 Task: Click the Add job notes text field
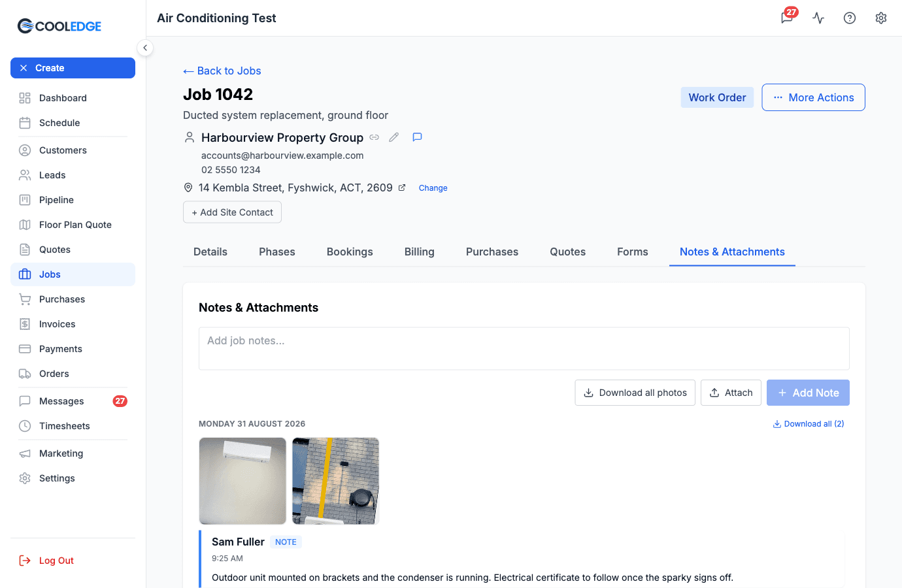(x=524, y=349)
